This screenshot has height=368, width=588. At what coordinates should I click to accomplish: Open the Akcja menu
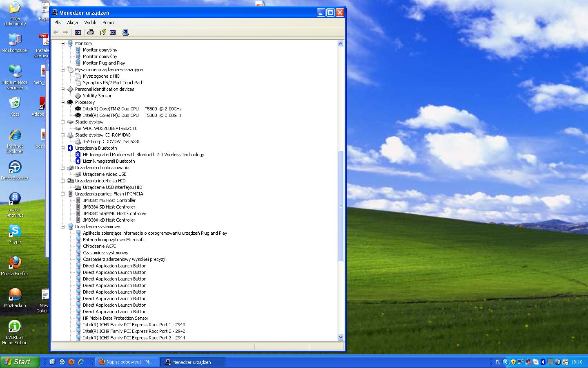[72, 22]
